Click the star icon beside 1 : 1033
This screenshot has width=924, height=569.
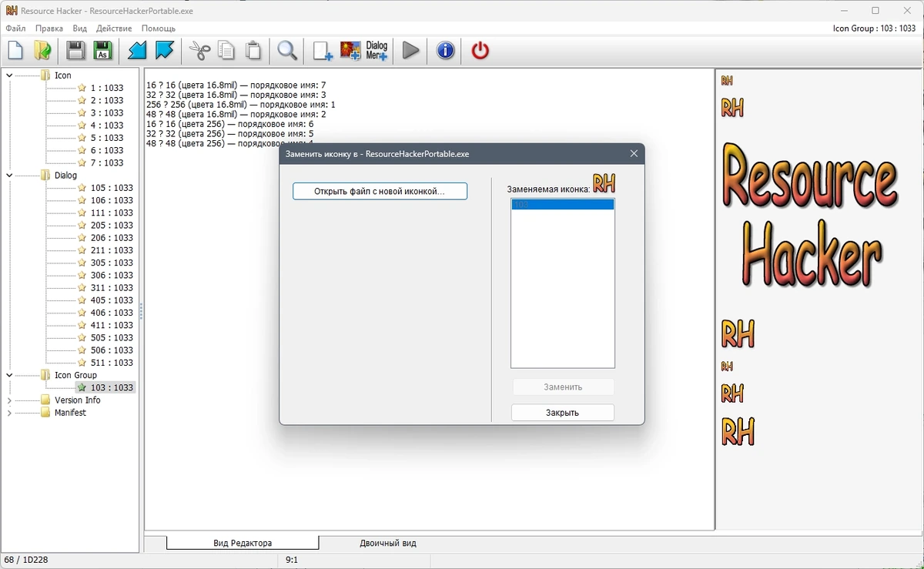tap(82, 88)
